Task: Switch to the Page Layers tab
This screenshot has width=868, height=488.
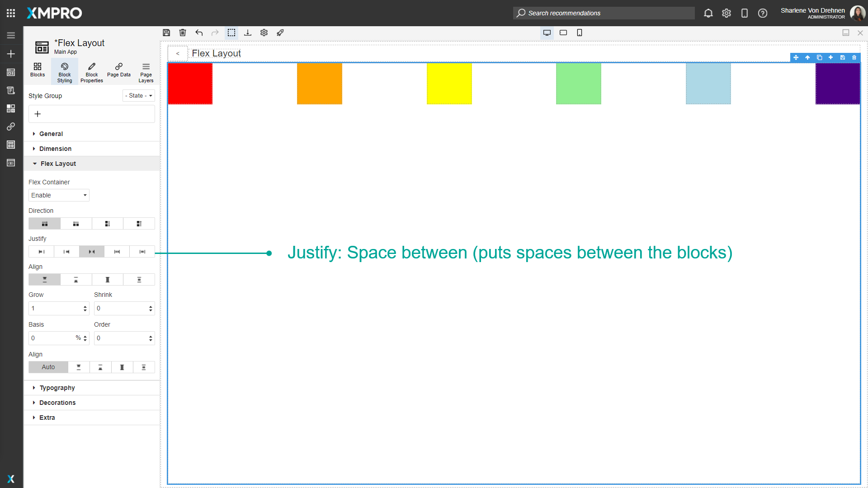Action: (146, 71)
